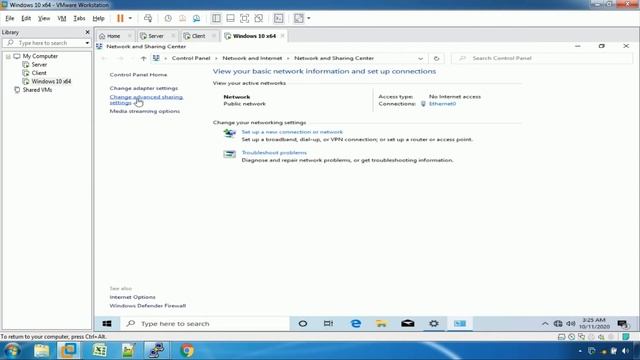640x360 pixels.
Task: Click the stretch guest display icon
Action: coord(299,18)
